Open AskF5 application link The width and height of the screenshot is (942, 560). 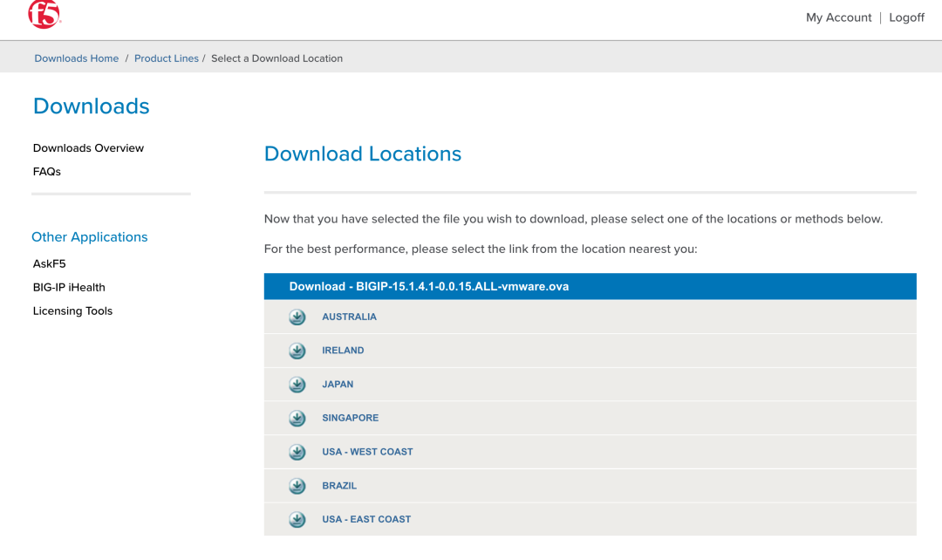(x=49, y=263)
